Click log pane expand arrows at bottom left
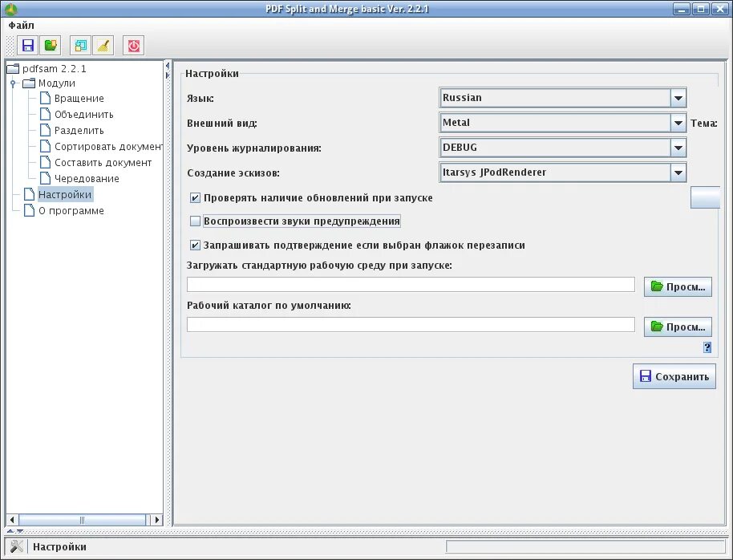The image size is (733, 560). [14, 531]
